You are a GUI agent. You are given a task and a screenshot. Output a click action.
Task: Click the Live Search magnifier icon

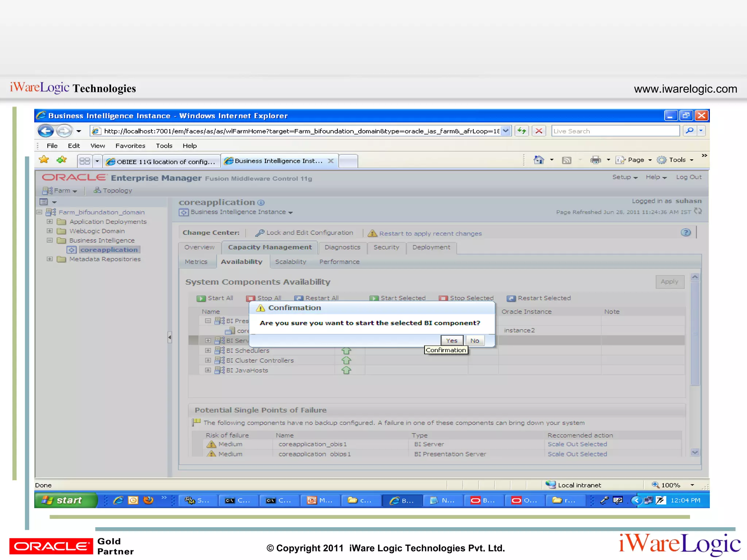[689, 131]
